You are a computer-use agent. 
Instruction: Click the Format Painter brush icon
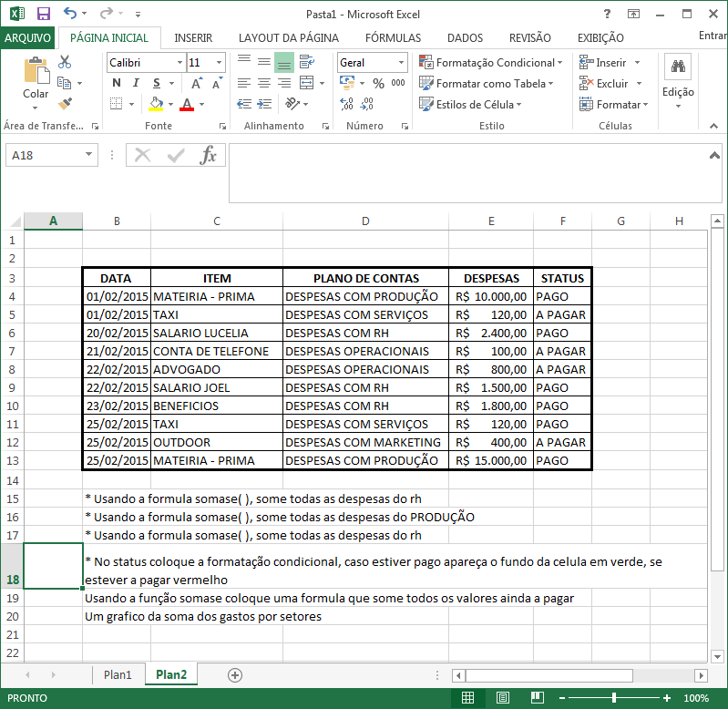coord(65,103)
